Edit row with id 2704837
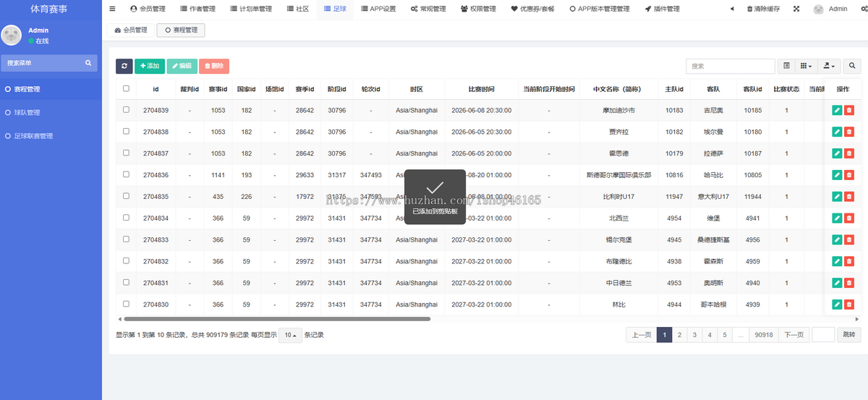 (837, 153)
